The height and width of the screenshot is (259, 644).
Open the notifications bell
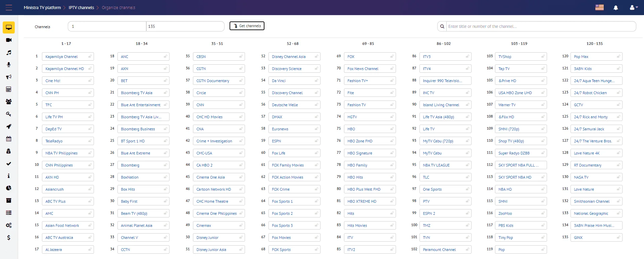[616, 8]
